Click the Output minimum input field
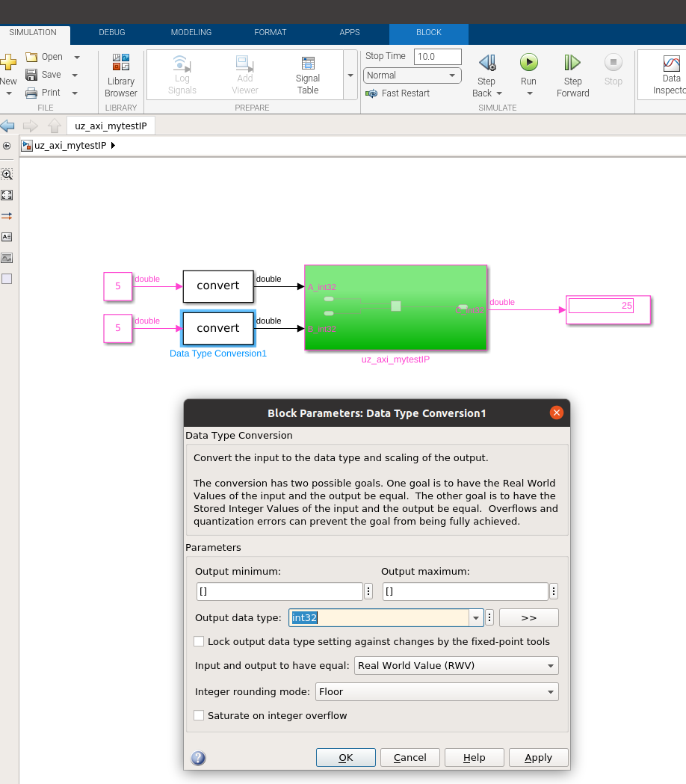This screenshot has height=784, width=686. 279,592
